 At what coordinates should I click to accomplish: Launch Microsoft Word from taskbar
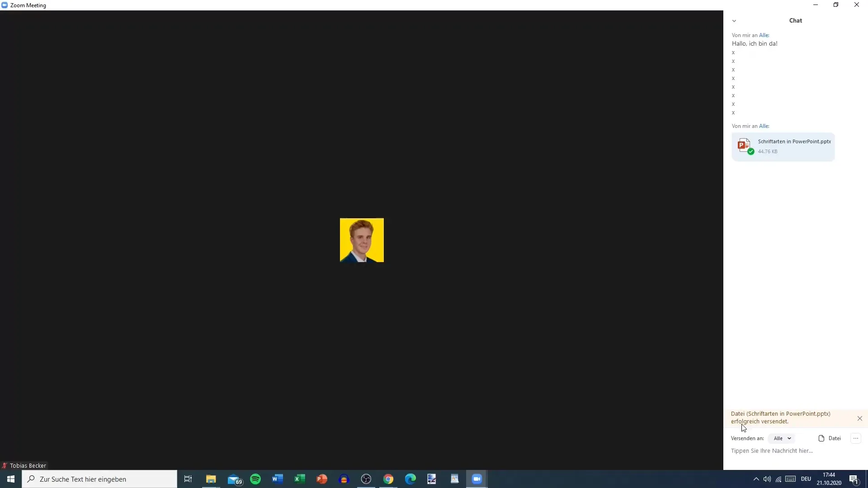277,479
